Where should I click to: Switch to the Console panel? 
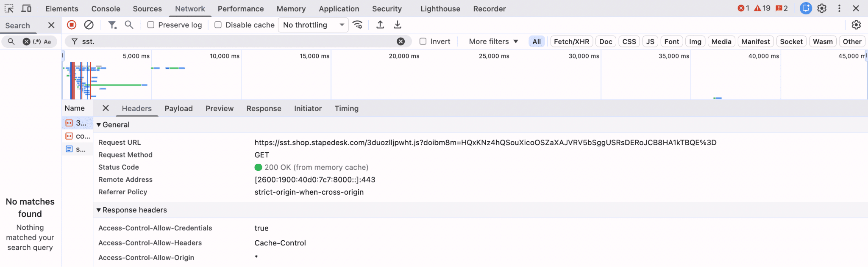pyautogui.click(x=106, y=9)
